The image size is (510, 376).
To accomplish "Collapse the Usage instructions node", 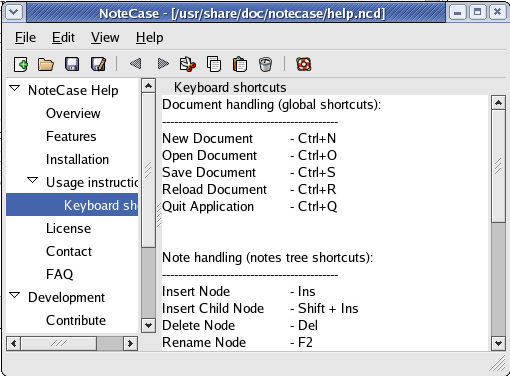I will pos(32,180).
